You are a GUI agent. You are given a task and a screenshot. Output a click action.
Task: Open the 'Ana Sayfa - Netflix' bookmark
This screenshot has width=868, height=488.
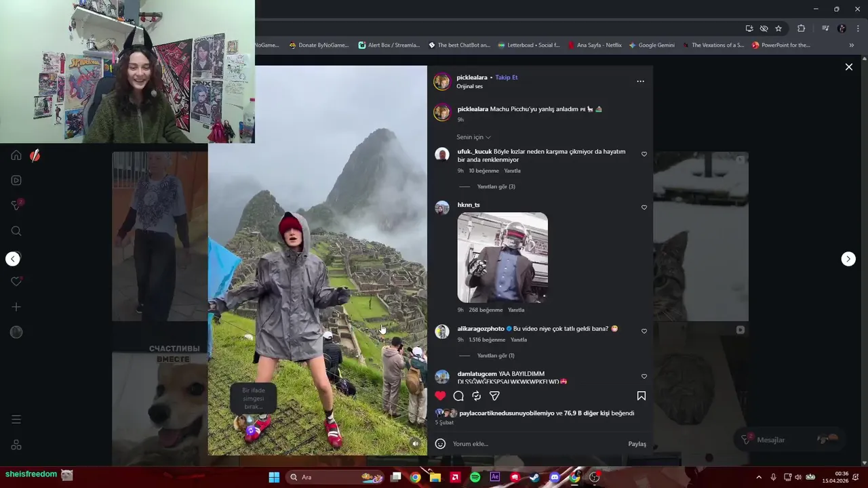click(x=595, y=45)
